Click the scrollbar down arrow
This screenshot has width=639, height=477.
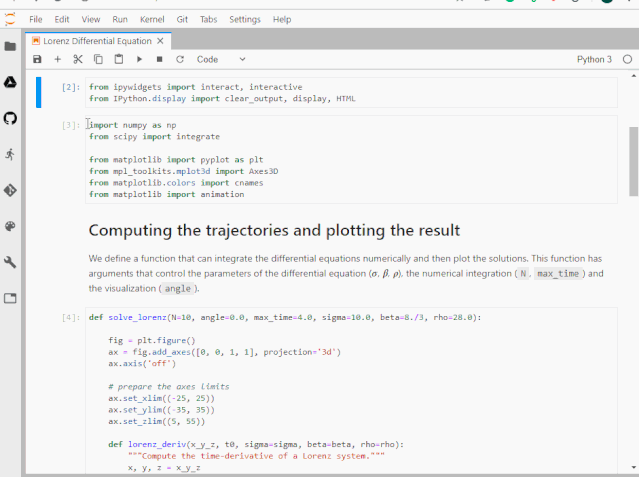coord(633,468)
